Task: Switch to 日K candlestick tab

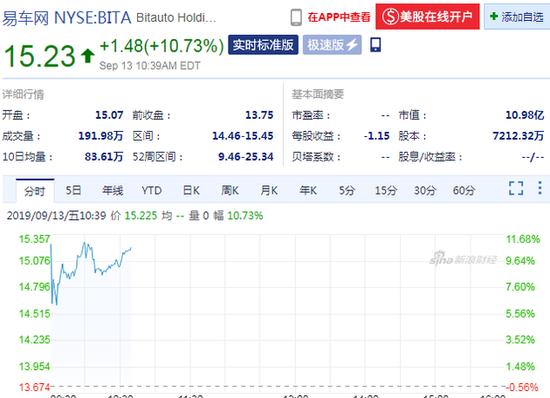Action: [191, 190]
